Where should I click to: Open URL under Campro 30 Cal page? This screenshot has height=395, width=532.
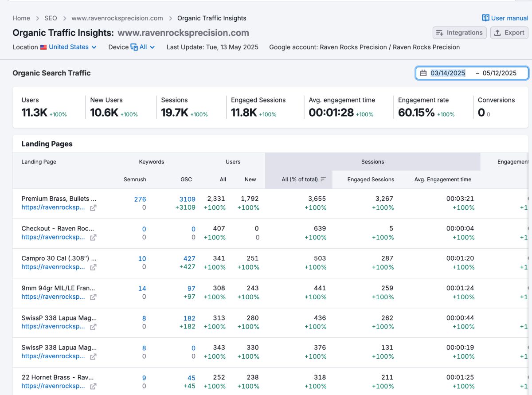coord(53,267)
